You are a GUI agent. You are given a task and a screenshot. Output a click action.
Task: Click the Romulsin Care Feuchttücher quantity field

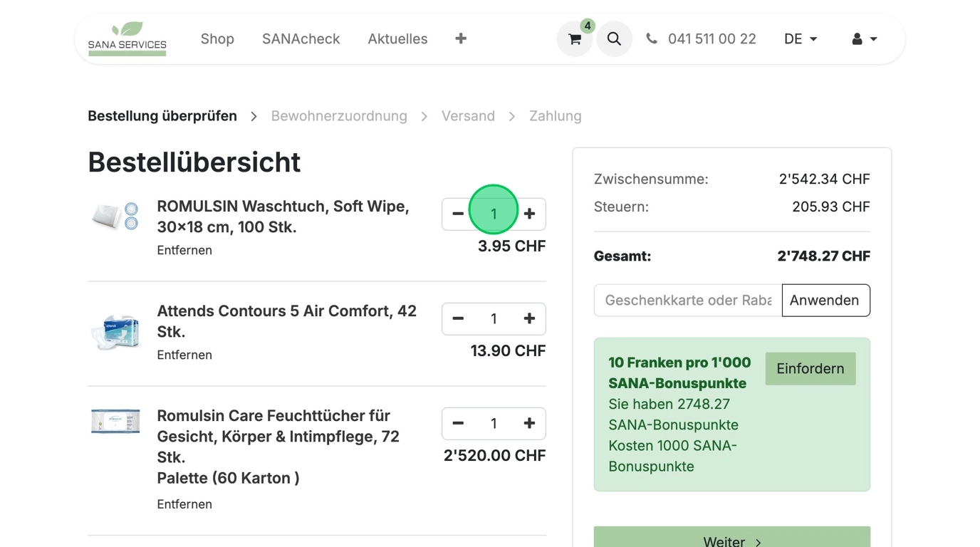[x=494, y=423]
